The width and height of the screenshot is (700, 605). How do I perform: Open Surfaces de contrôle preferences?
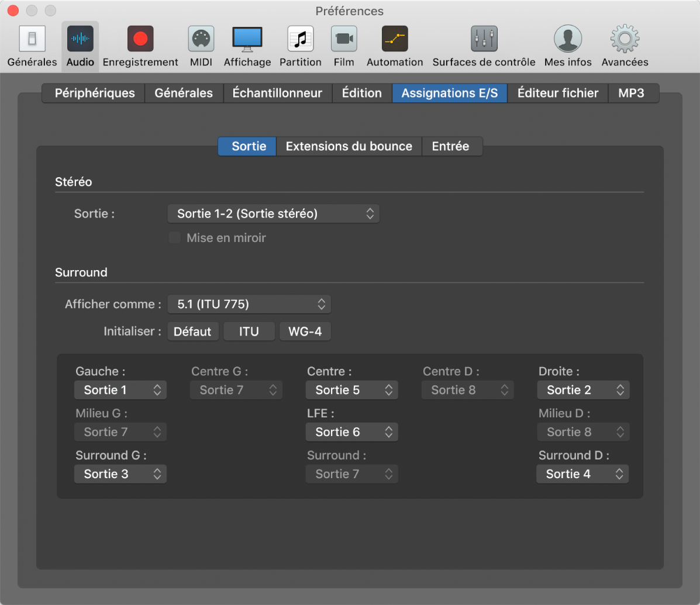point(484,46)
